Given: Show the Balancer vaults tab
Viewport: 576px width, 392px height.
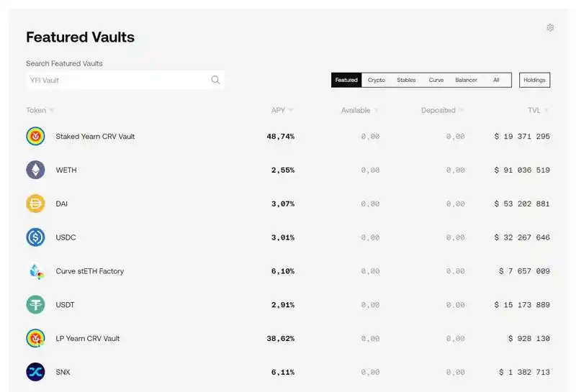Looking at the screenshot, I should tap(466, 80).
